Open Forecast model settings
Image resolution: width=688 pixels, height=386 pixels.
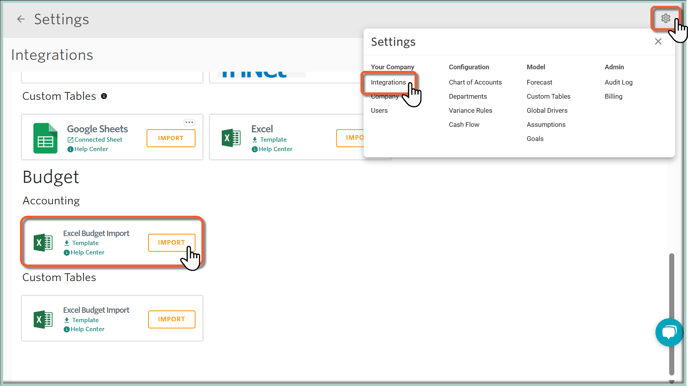(x=539, y=82)
